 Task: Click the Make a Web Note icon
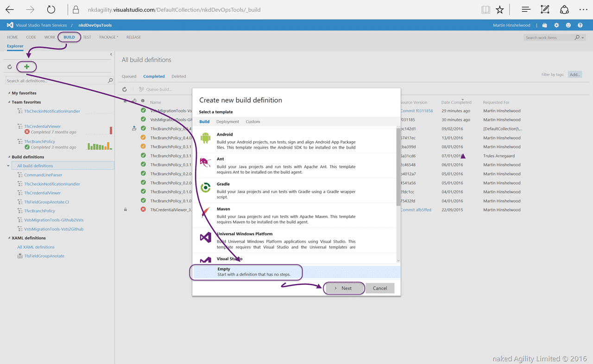click(545, 9)
